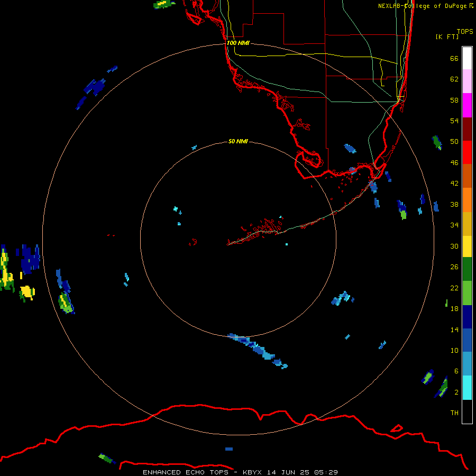Click the "100 NMI" range ring label

pyautogui.click(x=238, y=43)
